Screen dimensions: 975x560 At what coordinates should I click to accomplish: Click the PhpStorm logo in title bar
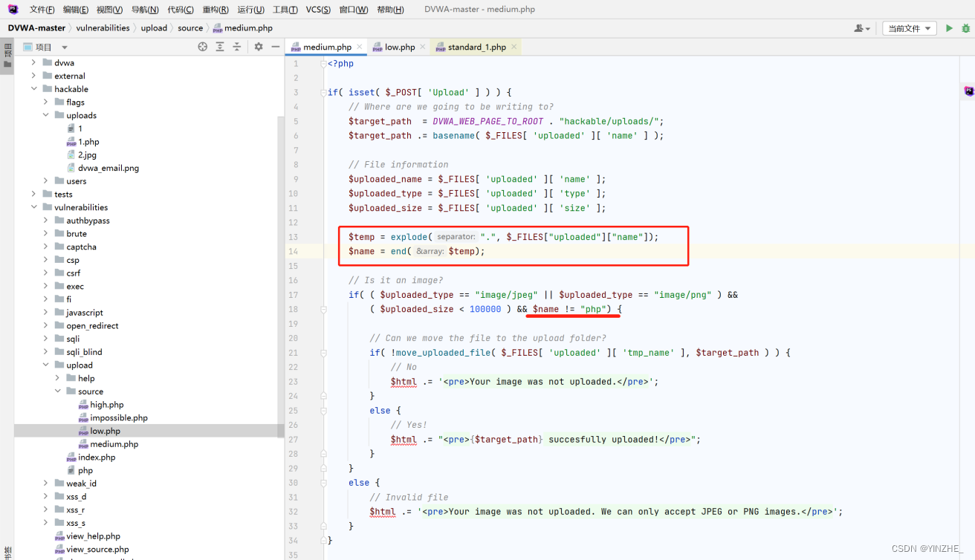click(x=13, y=10)
